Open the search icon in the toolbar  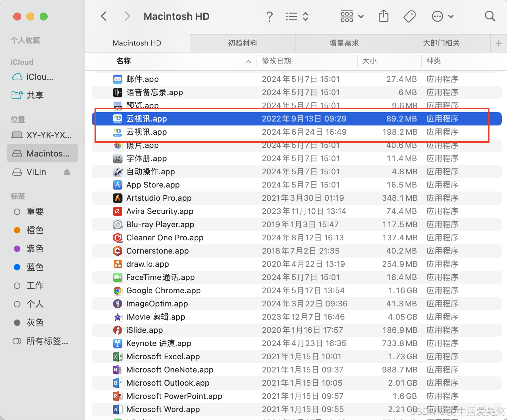[x=490, y=16]
